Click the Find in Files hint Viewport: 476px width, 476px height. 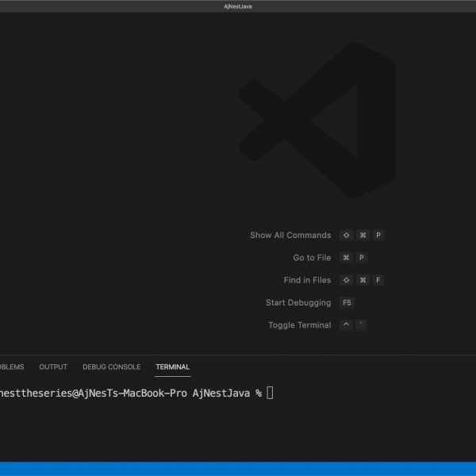click(307, 280)
